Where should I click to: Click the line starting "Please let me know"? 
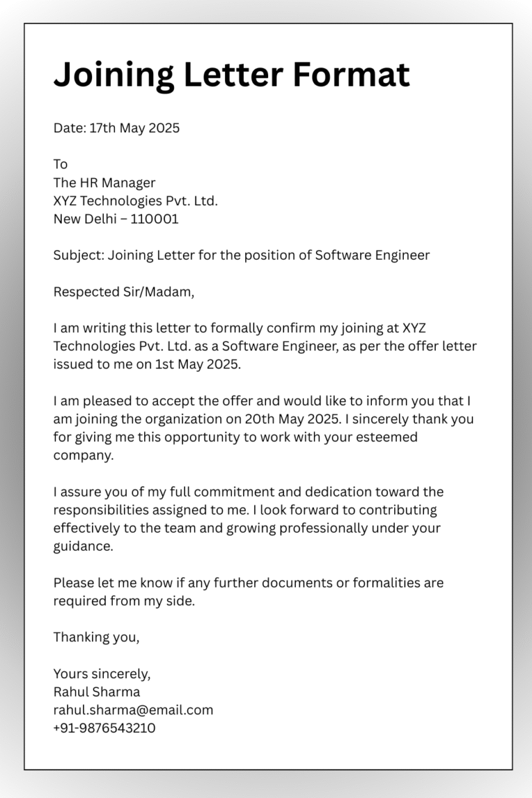click(248, 583)
